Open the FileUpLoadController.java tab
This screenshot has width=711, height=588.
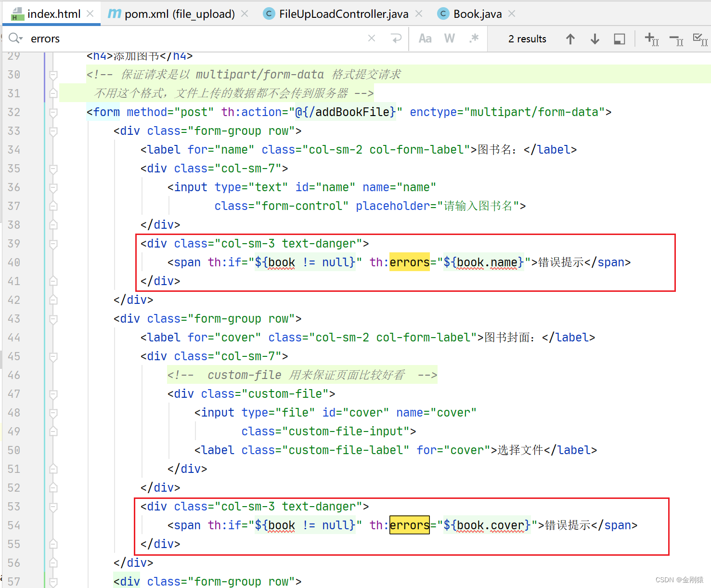343,14
